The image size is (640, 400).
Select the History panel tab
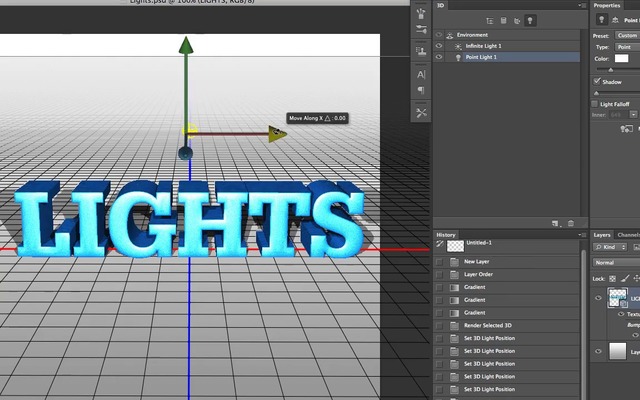(x=446, y=235)
